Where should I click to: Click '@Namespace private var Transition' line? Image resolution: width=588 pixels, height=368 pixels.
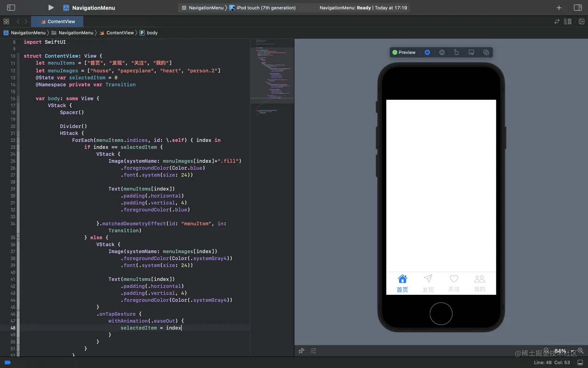point(86,85)
